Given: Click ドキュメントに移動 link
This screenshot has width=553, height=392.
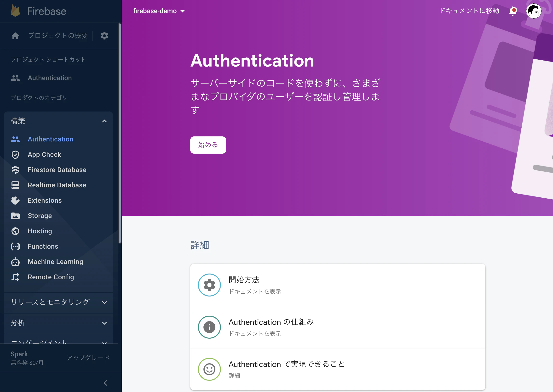Looking at the screenshot, I should [469, 11].
